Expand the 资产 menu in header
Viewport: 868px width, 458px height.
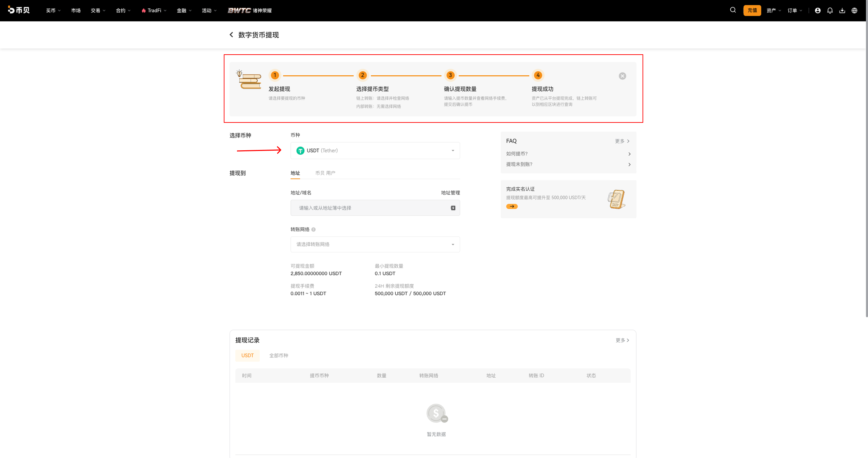point(773,11)
